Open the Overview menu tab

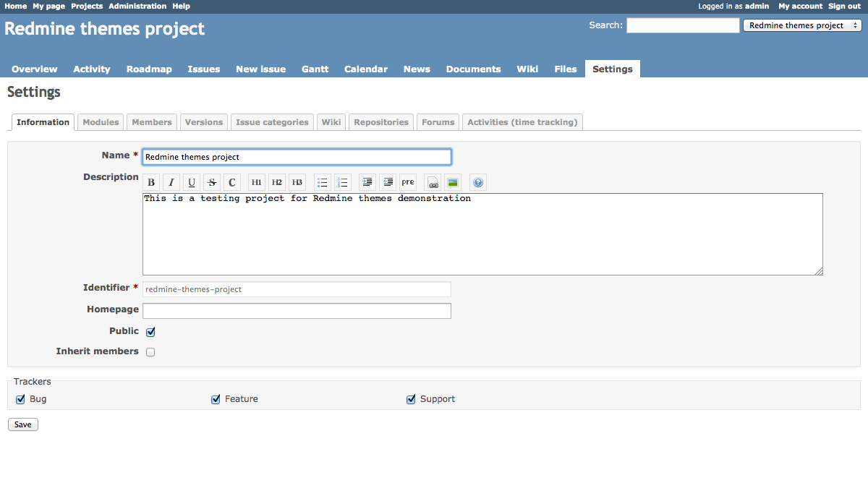pyautogui.click(x=35, y=69)
